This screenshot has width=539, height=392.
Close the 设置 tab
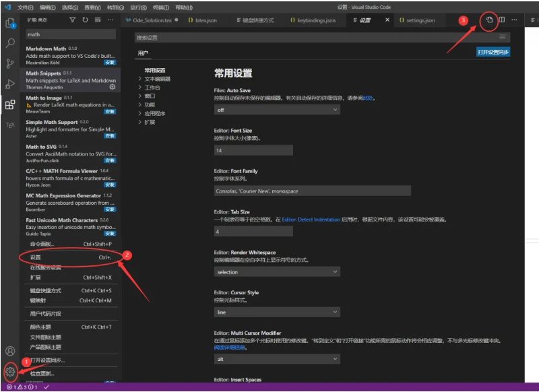pos(387,20)
